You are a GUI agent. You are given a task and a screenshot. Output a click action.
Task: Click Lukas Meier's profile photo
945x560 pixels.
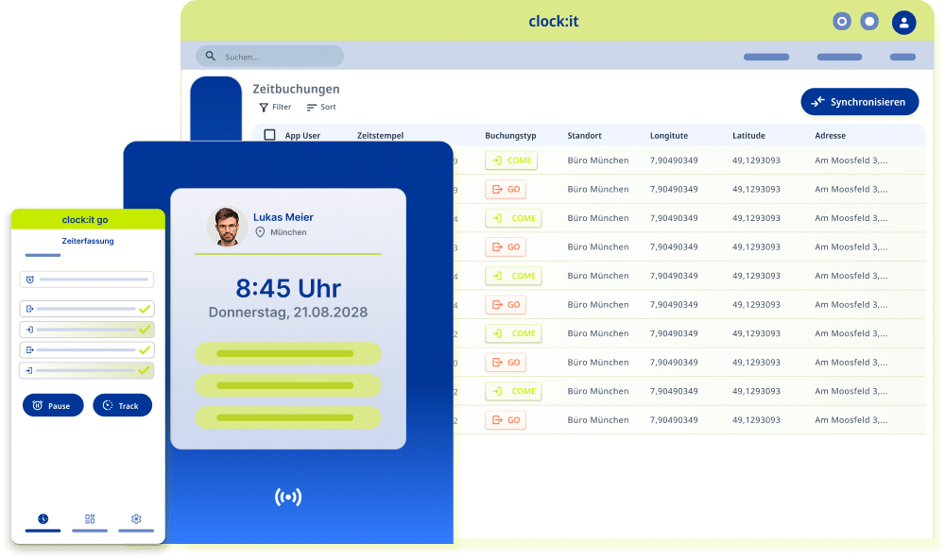227,227
